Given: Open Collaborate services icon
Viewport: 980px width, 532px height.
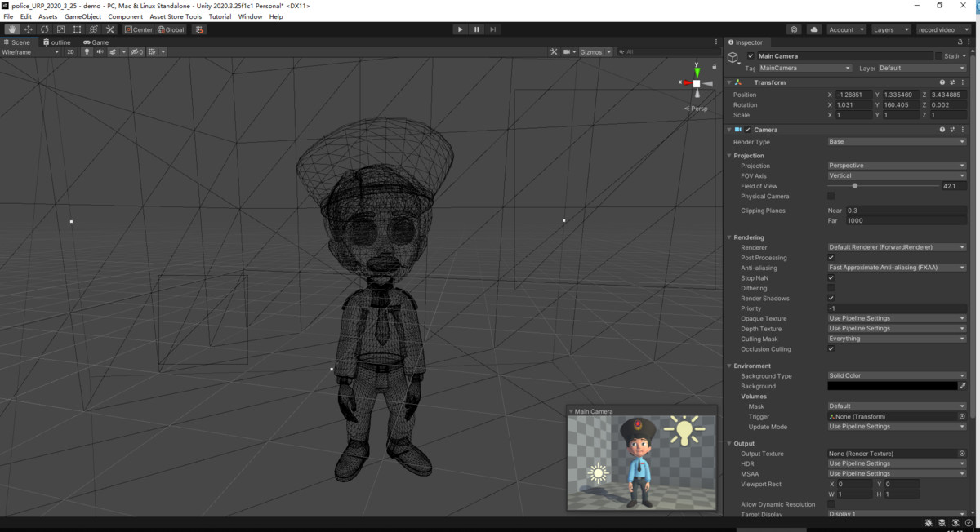Looking at the screenshot, I should click(794, 29).
